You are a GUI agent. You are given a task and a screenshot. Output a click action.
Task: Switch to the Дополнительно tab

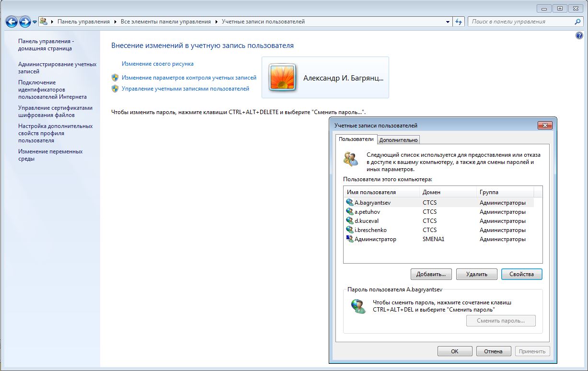tap(399, 140)
